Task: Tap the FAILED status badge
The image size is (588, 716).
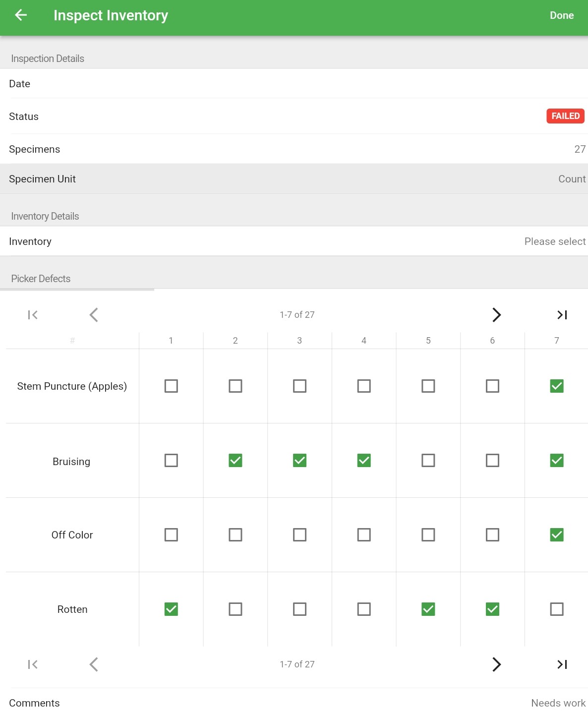Action: tap(565, 116)
